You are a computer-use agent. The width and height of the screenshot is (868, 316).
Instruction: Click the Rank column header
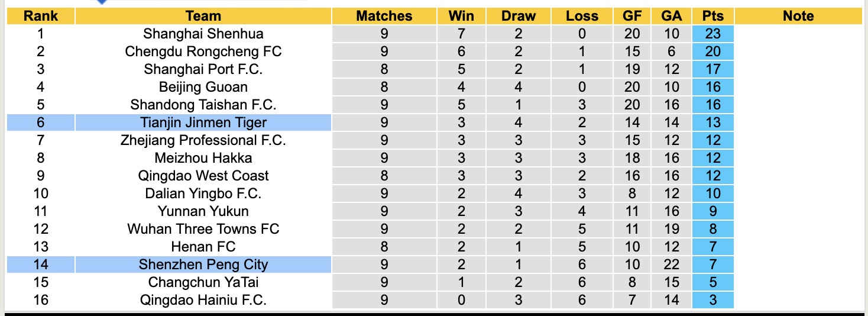(40, 16)
